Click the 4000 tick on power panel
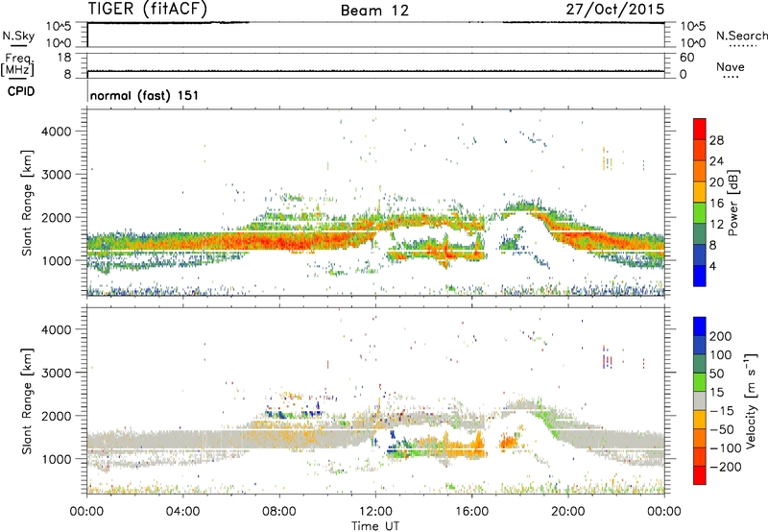The width and height of the screenshot is (768, 532). tap(56, 132)
